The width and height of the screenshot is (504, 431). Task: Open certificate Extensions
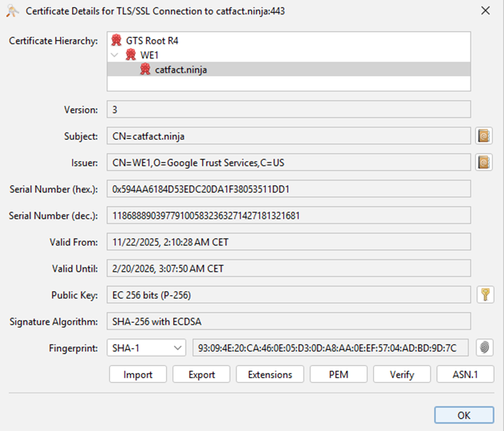coord(270,374)
